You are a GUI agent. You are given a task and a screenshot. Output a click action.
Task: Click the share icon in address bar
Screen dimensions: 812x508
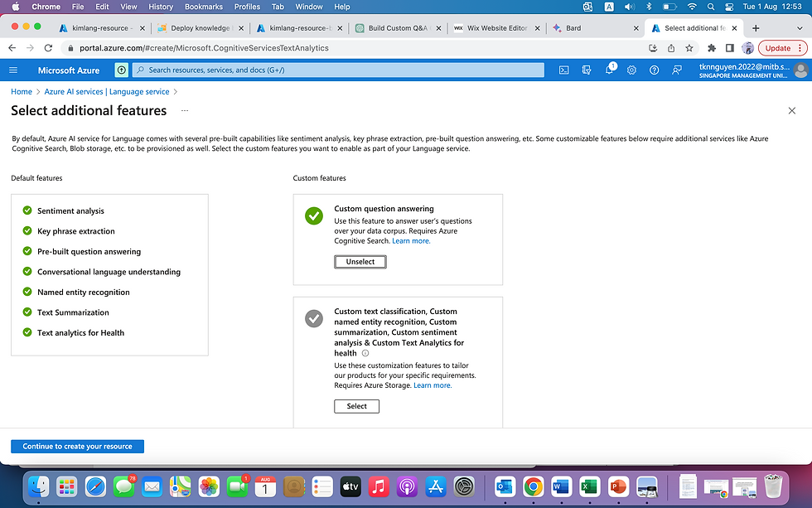[x=670, y=48]
